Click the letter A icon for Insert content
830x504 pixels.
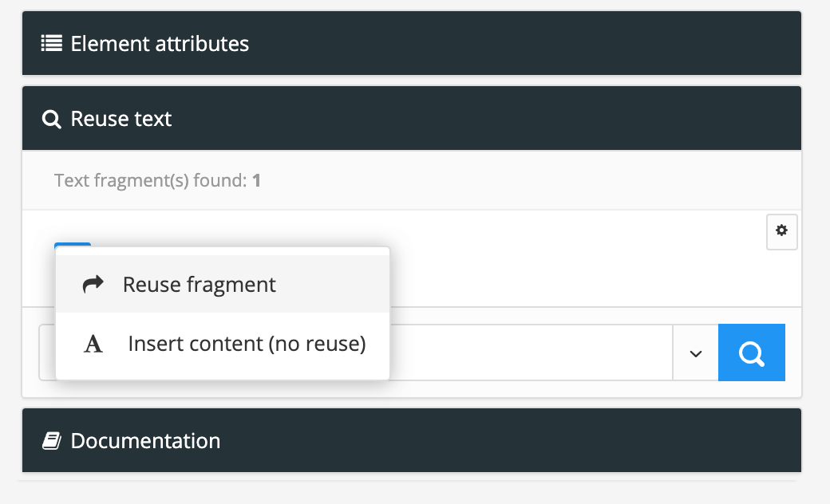point(93,343)
